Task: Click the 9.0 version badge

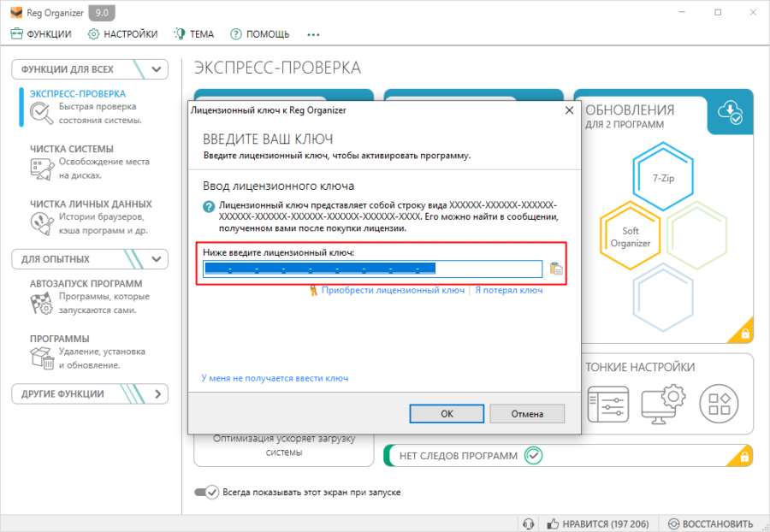Action: 102,13
